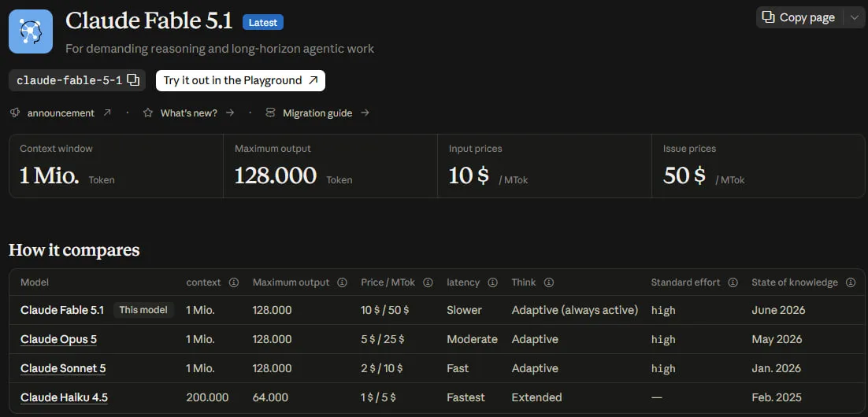Show info for the Standard effort column
This screenshot has width=868, height=417.
click(733, 282)
